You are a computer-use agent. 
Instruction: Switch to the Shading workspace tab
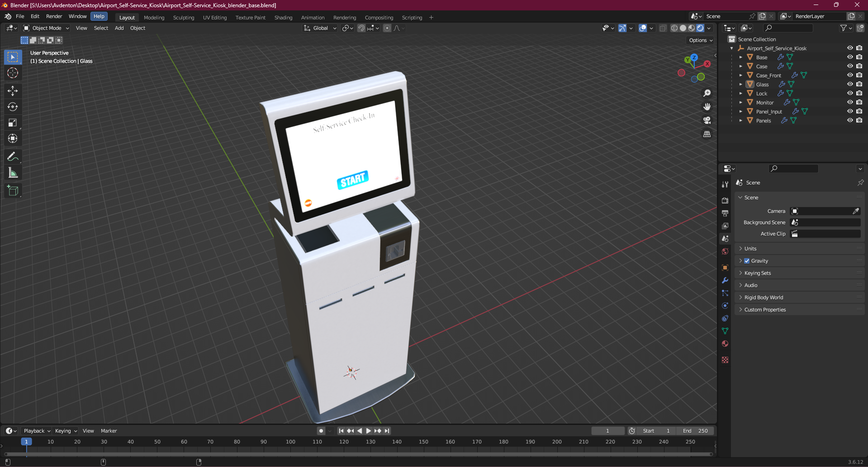pyautogui.click(x=284, y=18)
